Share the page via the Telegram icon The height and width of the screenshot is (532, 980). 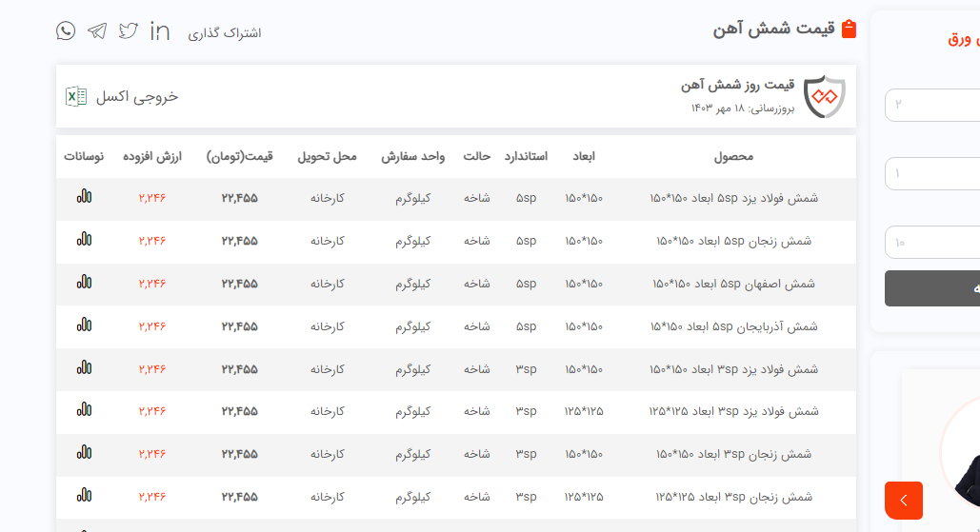(x=97, y=30)
